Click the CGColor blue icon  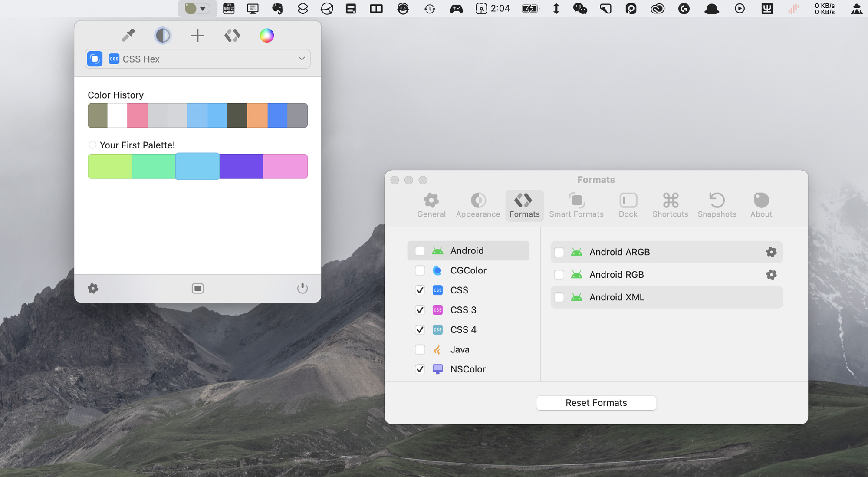(x=437, y=270)
